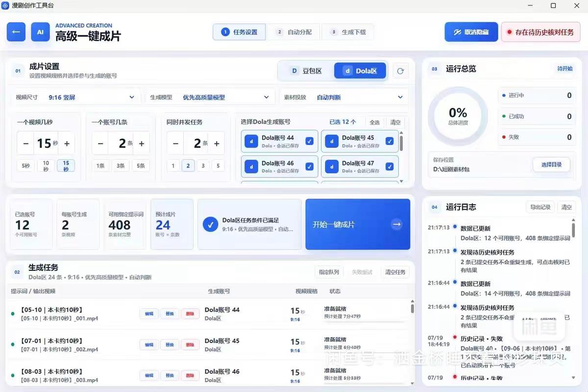Click 选择目录 to choose save folder
This screenshot has height=392, width=588.
[551, 165]
